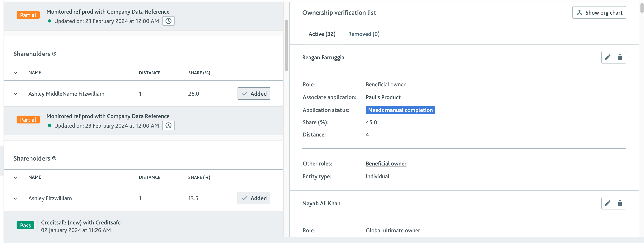Click the first orange Partial badge
Viewport: 644px width, 243px height.
28,15
